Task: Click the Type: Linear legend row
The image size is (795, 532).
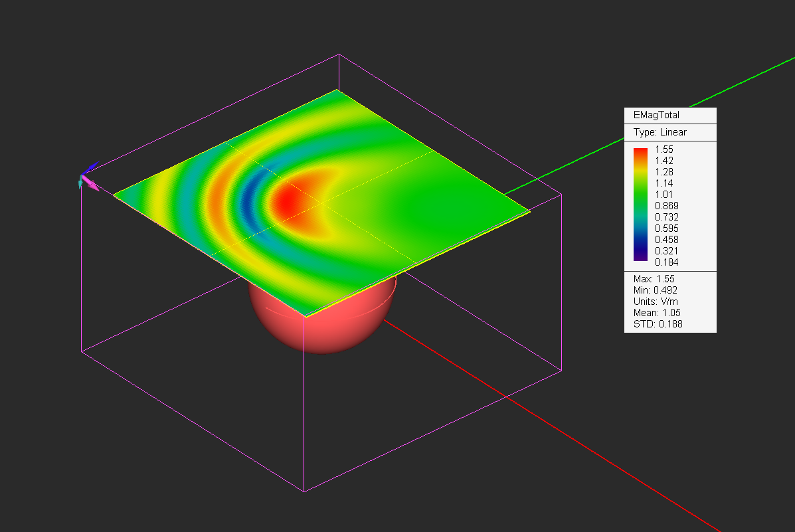Action: 660,132
